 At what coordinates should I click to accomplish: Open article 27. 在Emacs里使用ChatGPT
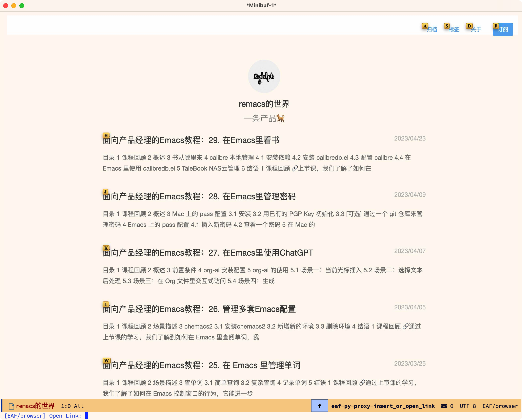[208, 252]
